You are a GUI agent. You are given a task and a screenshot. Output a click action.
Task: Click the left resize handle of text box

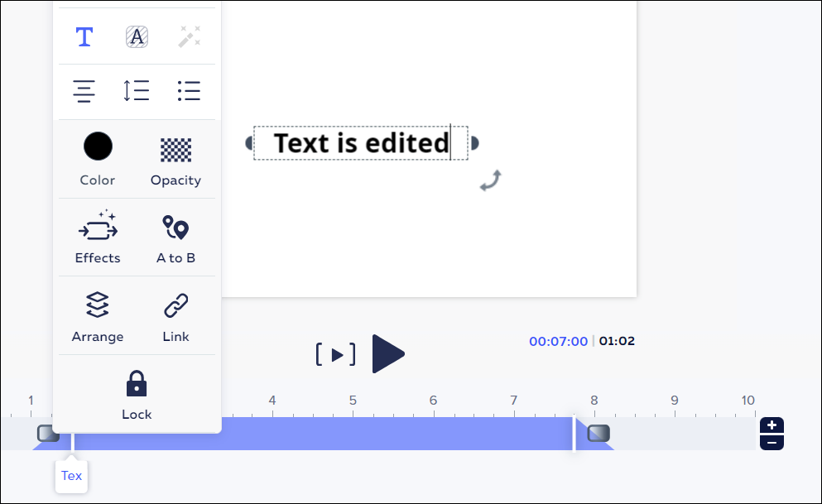pyautogui.click(x=249, y=143)
